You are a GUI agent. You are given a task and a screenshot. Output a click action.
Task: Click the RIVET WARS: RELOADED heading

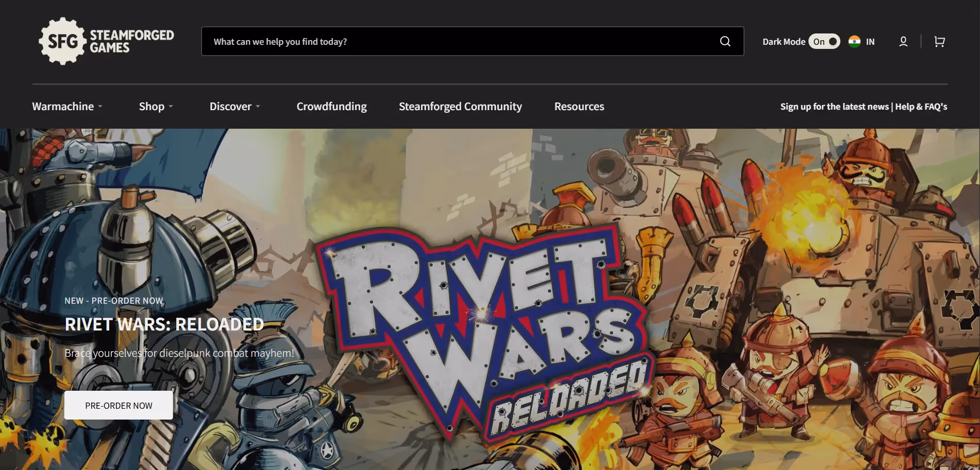(164, 324)
